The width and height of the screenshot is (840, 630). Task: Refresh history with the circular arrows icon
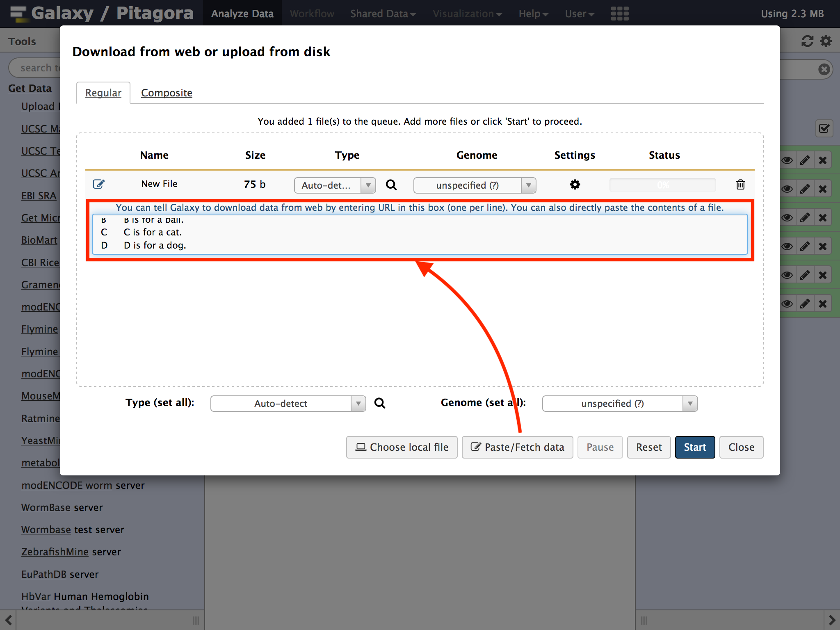pos(807,41)
